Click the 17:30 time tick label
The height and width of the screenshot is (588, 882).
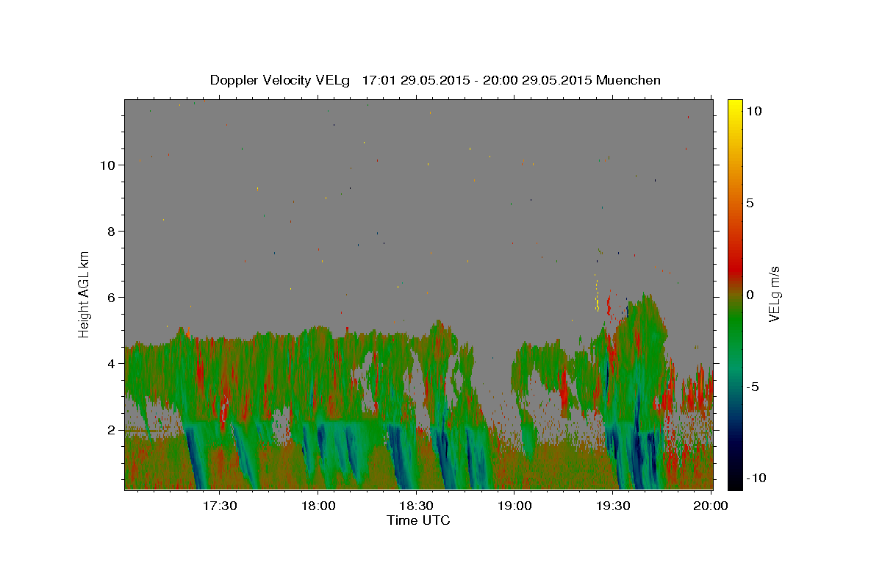click(220, 506)
